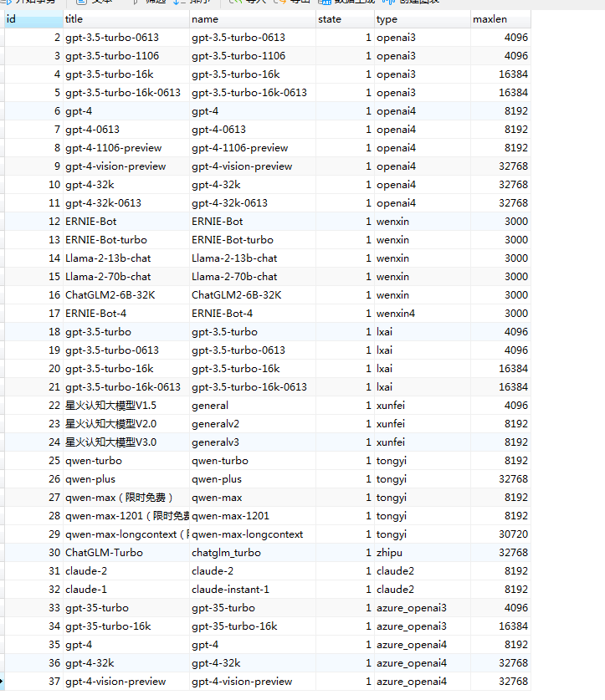The image size is (605, 700).
Task: Select name gpt-4-1106-preview in row 8
Action: (253, 148)
